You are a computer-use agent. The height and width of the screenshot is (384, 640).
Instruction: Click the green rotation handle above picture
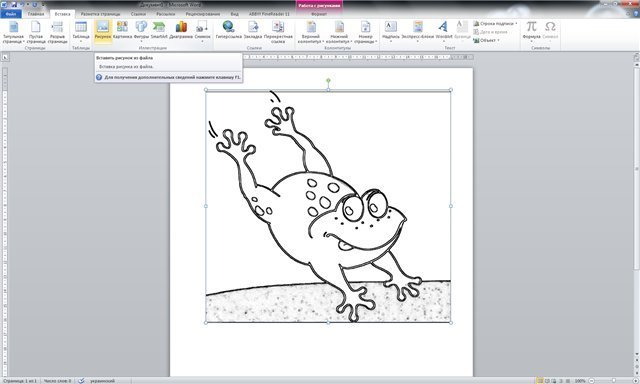click(328, 80)
